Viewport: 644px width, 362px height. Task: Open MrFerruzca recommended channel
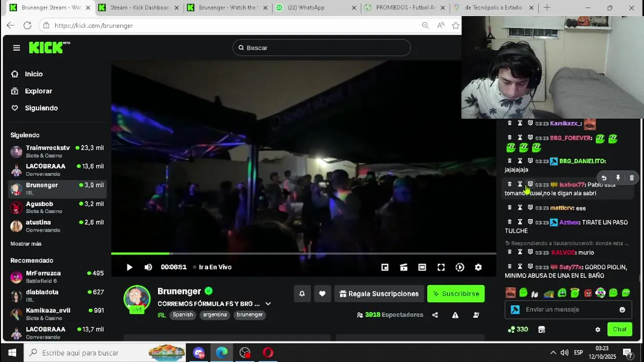[x=57, y=277]
